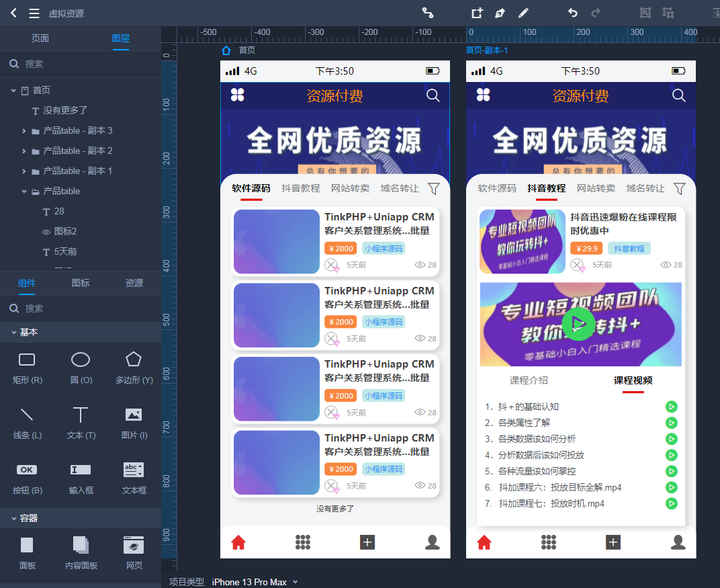
Task: Click the four-petal logo in 首页-副本-1 header
Action: pyautogui.click(x=483, y=95)
